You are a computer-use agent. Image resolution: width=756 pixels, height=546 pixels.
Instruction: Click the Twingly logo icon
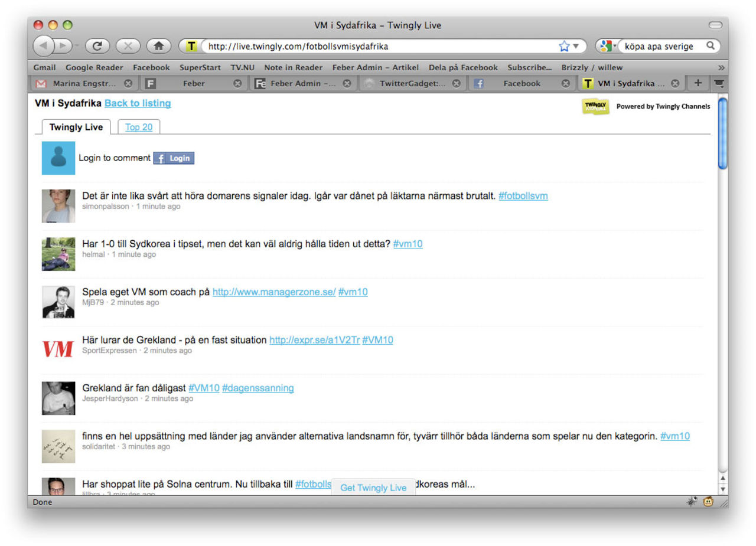click(595, 107)
